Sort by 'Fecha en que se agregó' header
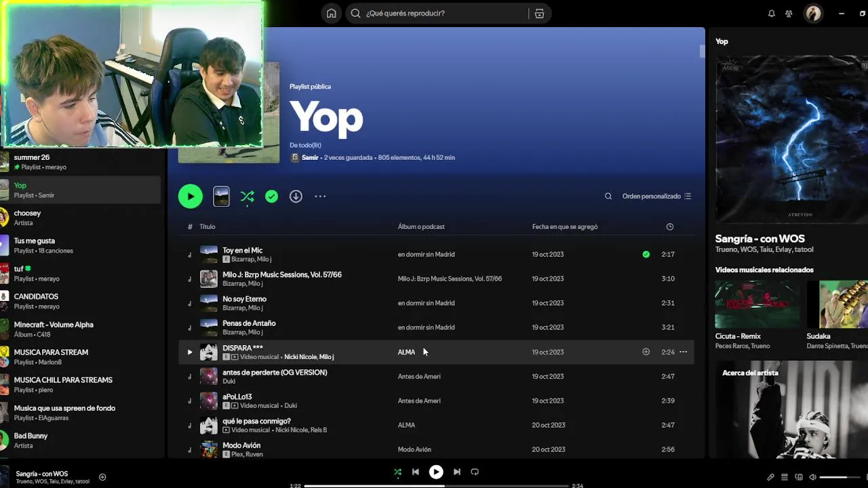The width and height of the screenshot is (868, 488). point(565,226)
